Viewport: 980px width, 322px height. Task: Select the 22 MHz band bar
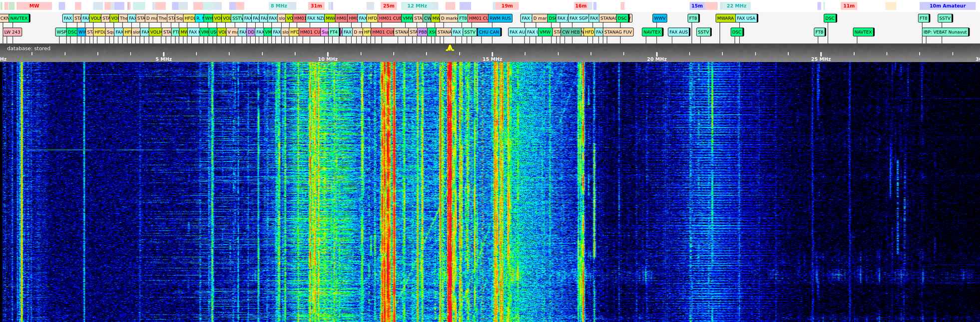[736, 6]
